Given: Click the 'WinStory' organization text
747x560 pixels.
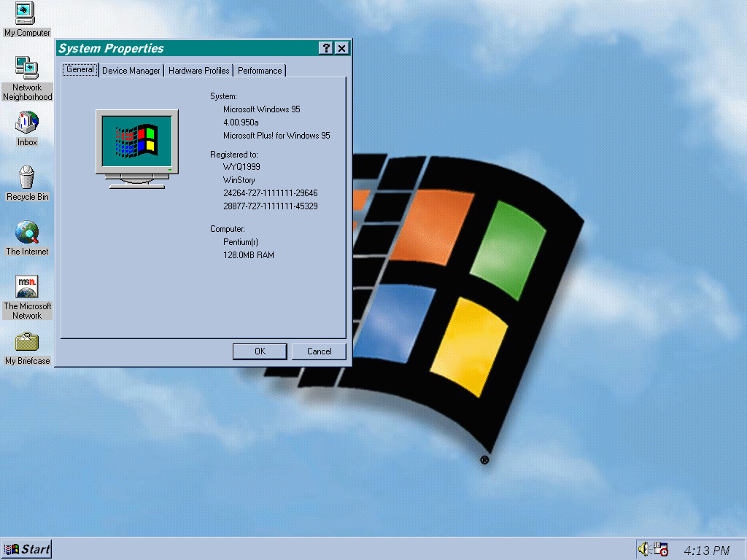Looking at the screenshot, I should [239, 180].
